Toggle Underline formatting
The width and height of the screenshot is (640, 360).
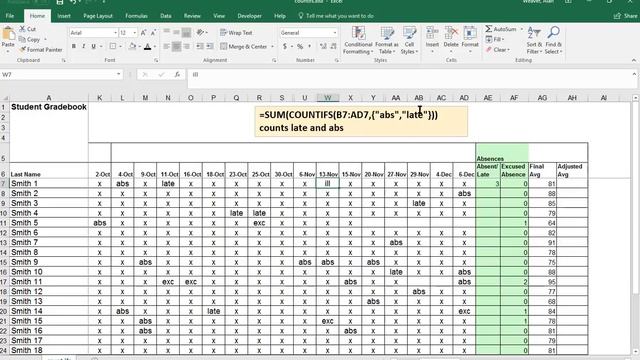93,47
